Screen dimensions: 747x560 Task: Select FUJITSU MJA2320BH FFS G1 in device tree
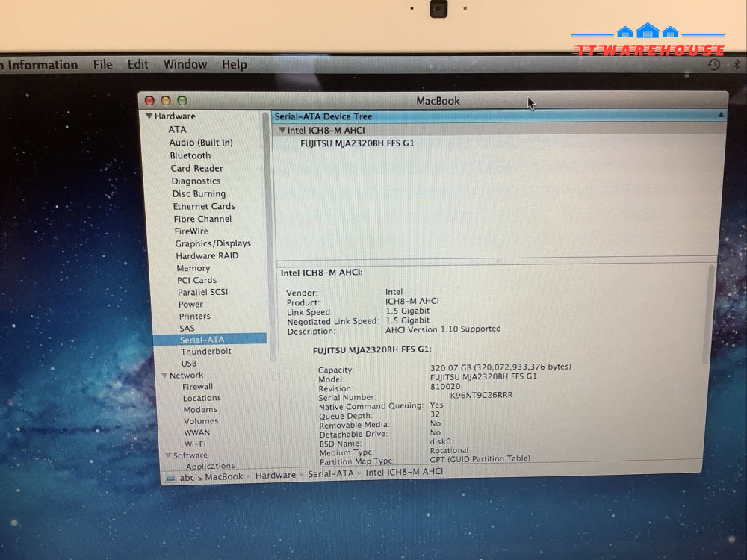pos(357,143)
